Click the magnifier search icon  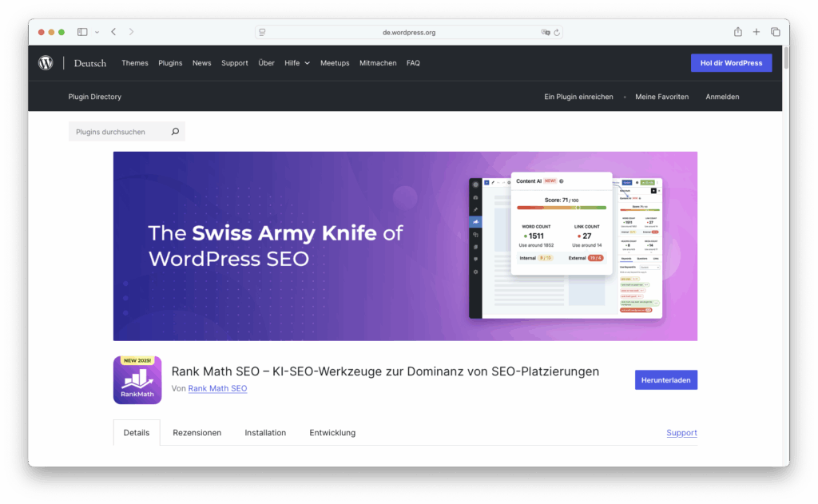click(x=175, y=132)
